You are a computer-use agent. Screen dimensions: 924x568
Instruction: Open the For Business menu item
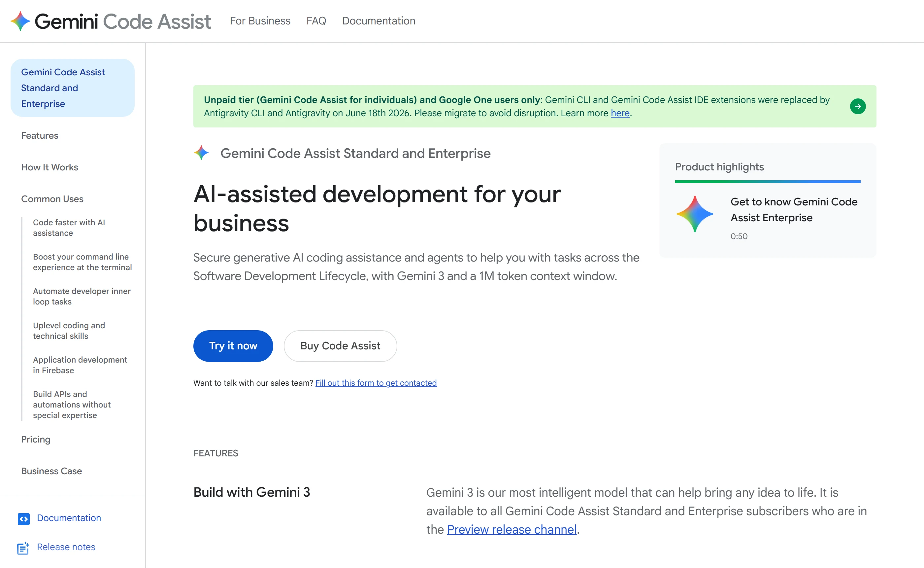point(260,21)
